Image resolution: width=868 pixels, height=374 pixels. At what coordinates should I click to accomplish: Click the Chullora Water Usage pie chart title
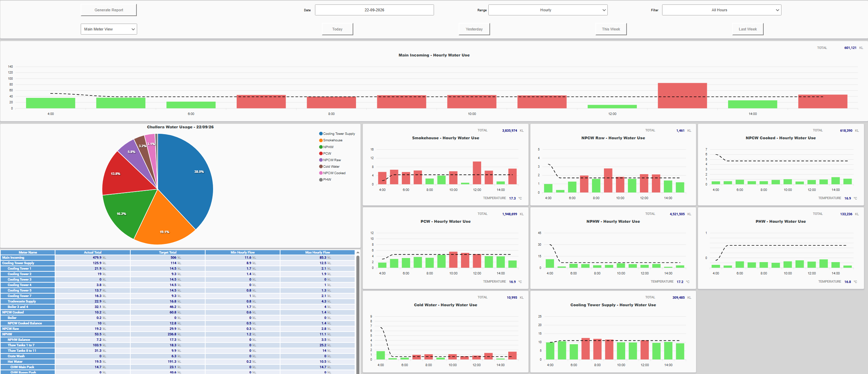point(180,127)
